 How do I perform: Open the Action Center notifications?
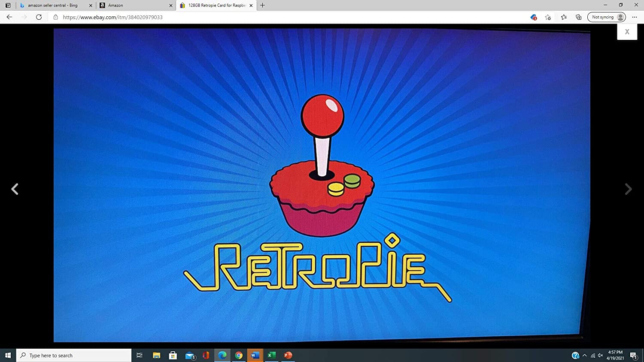click(x=633, y=355)
